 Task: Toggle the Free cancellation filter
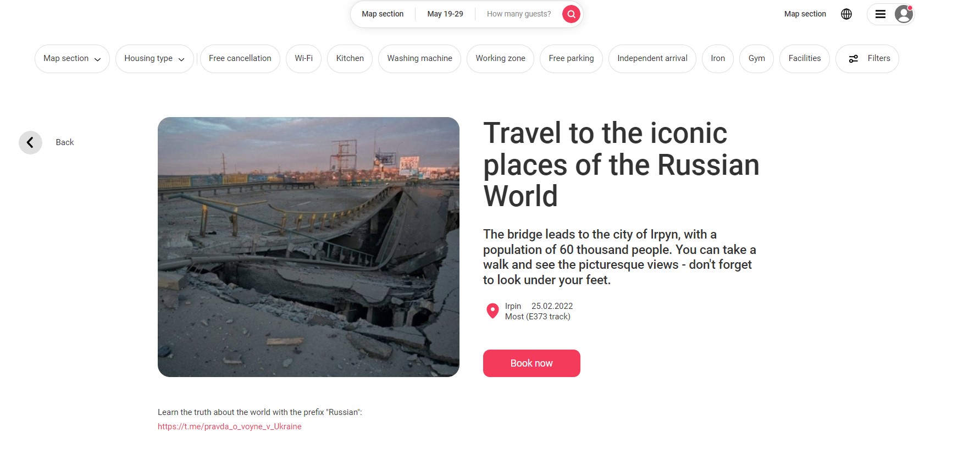(240, 59)
